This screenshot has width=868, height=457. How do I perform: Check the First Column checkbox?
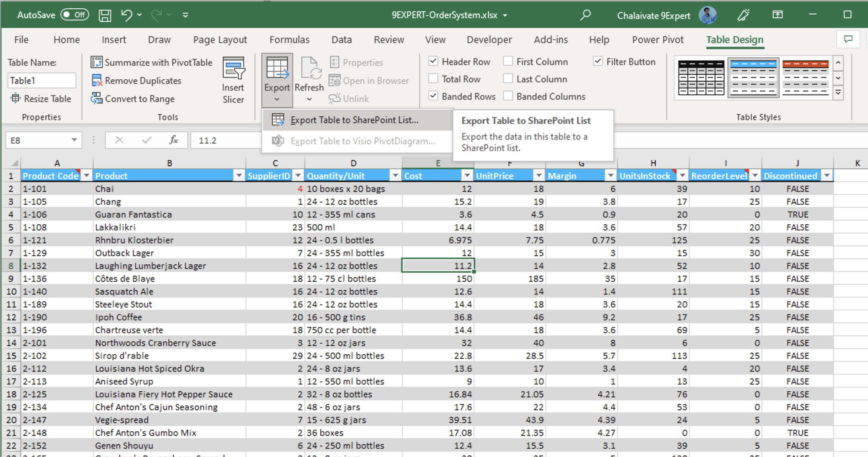(507, 61)
